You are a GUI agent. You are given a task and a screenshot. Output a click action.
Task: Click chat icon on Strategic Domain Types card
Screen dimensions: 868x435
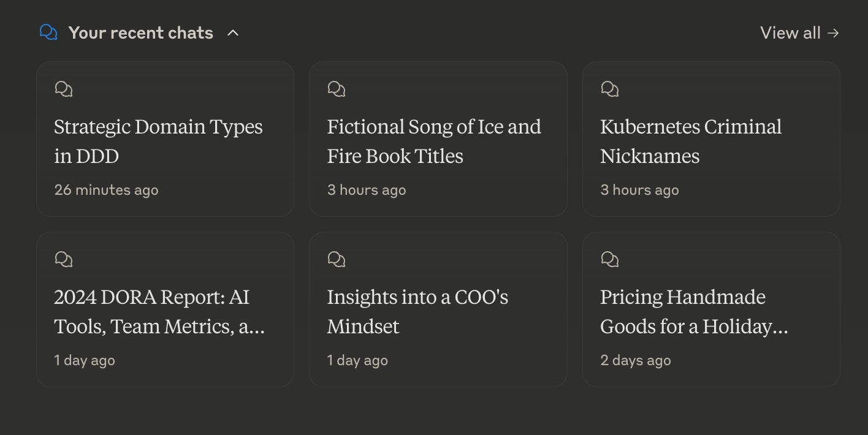coord(64,89)
